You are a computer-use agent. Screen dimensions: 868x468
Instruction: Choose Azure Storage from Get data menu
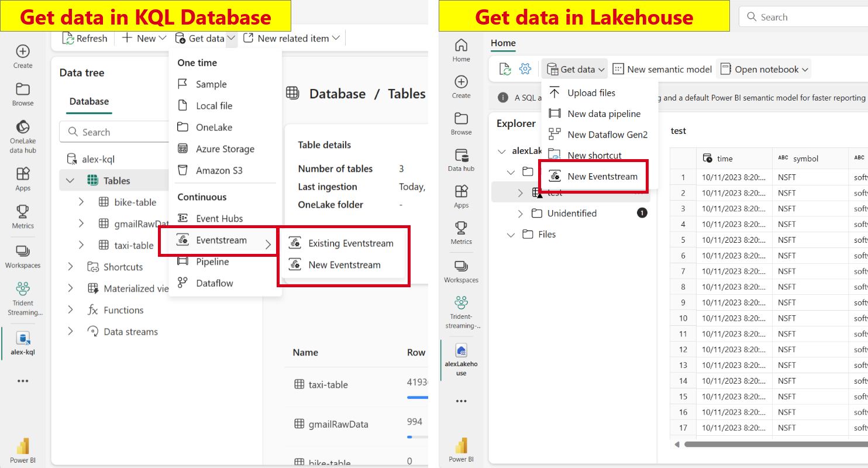225,149
